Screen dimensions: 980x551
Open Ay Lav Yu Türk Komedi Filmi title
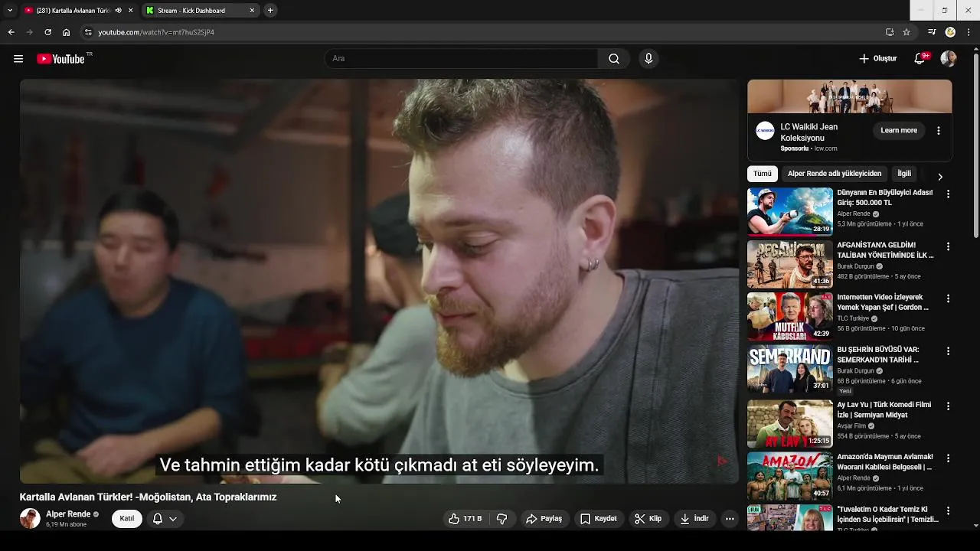click(x=884, y=409)
